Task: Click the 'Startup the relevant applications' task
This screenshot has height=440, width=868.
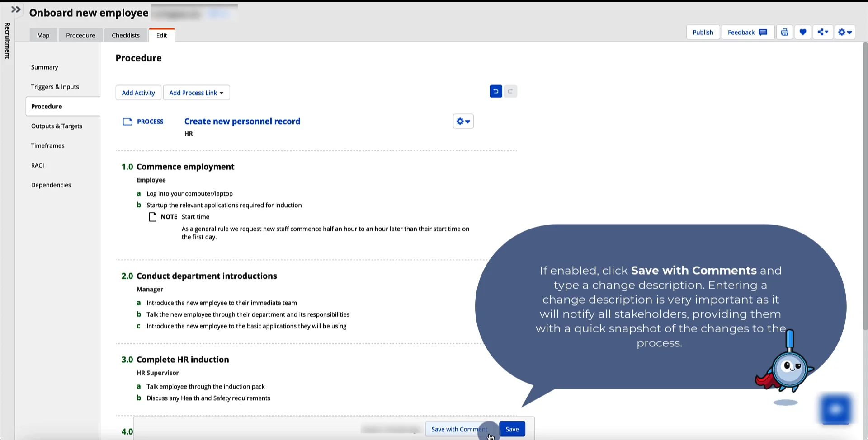Action: point(224,205)
